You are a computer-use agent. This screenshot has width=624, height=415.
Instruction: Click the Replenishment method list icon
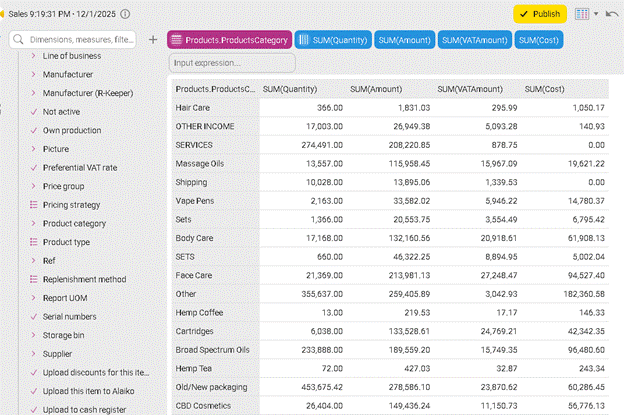33,279
